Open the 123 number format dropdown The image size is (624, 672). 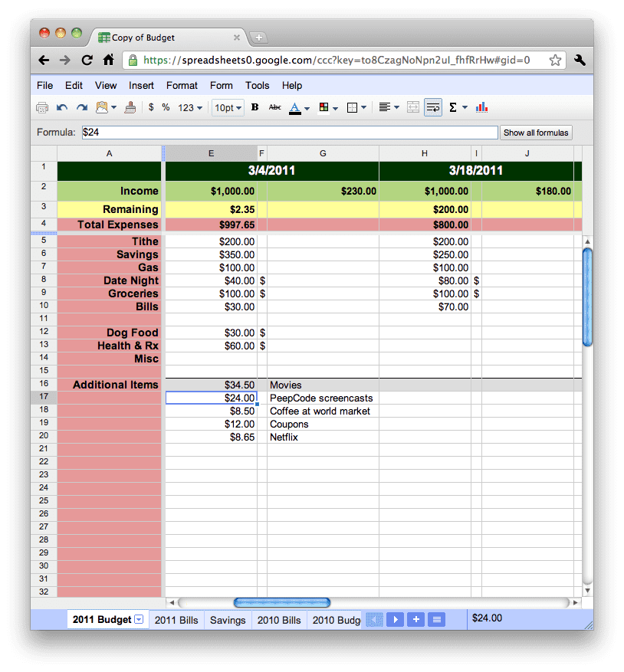coord(190,107)
